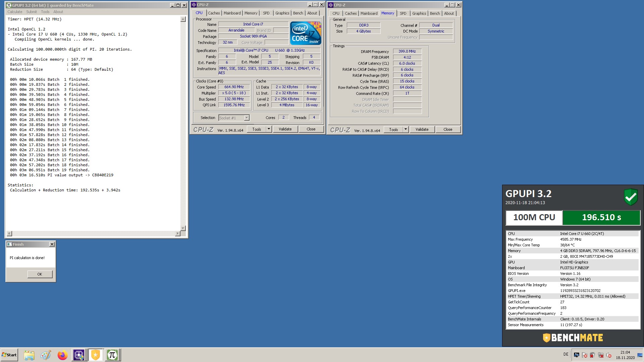The width and height of the screenshot is (644, 362).
Task: Open About tab in the CPU window
Action: 312,13
